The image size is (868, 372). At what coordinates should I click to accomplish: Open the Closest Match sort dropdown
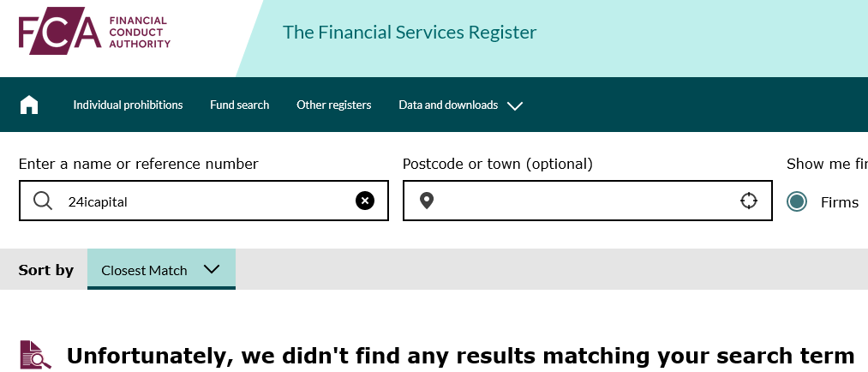[161, 270]
